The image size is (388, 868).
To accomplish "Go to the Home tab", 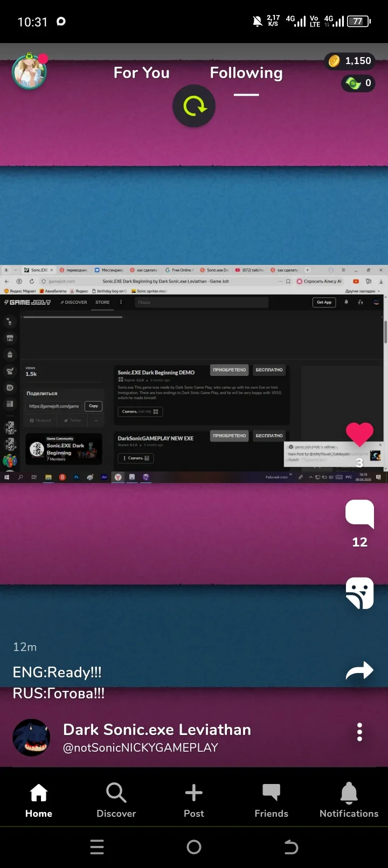I will point(39,800).
